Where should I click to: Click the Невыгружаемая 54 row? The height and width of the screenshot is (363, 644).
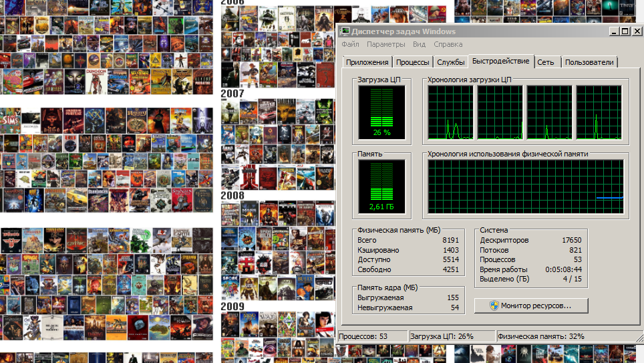click(408, 308)
